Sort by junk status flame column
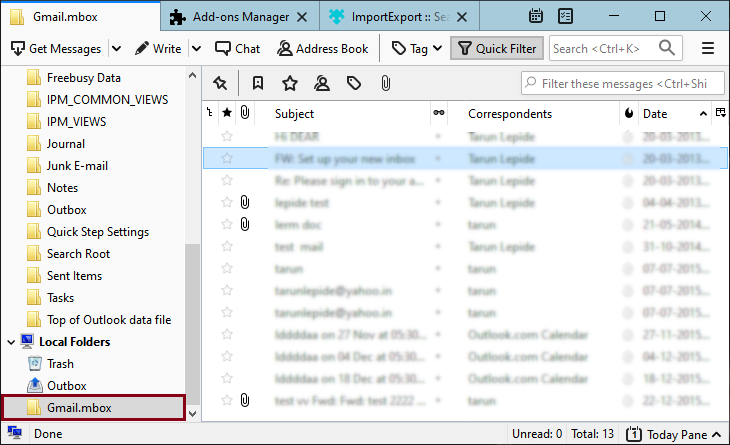 pos(629,113)
